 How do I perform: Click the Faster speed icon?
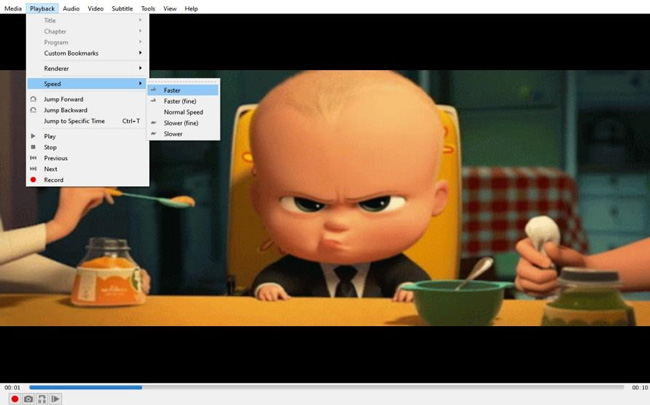(x=154, y=90)
